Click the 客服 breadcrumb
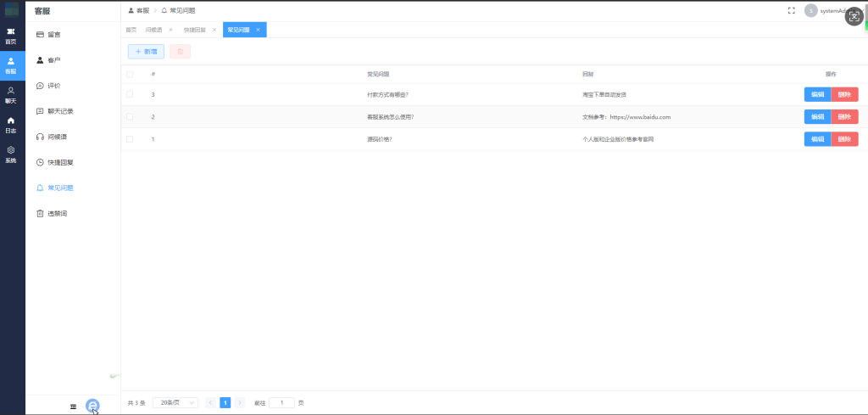868x415 pixels. 139,10
